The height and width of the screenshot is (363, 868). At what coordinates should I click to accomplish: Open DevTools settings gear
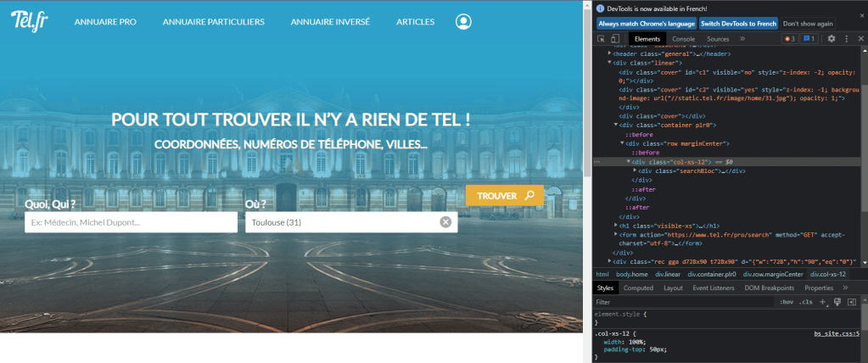tap(832, 39)
